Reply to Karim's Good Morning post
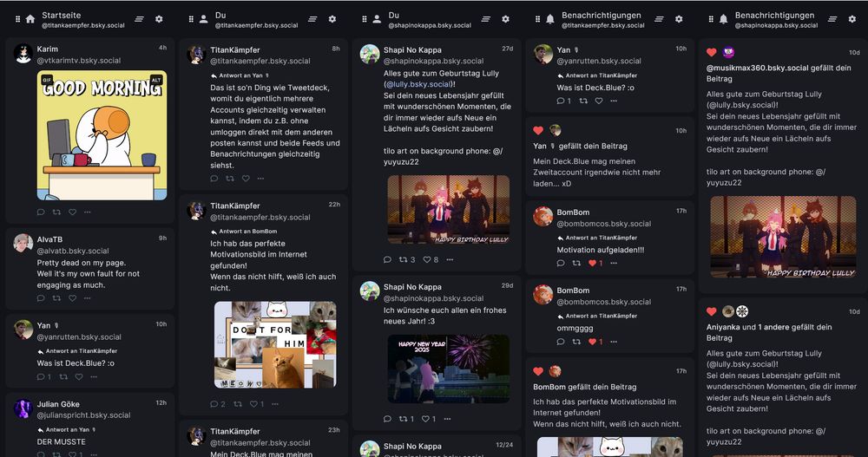Screen dimensions: 868x457 [41, 212]
